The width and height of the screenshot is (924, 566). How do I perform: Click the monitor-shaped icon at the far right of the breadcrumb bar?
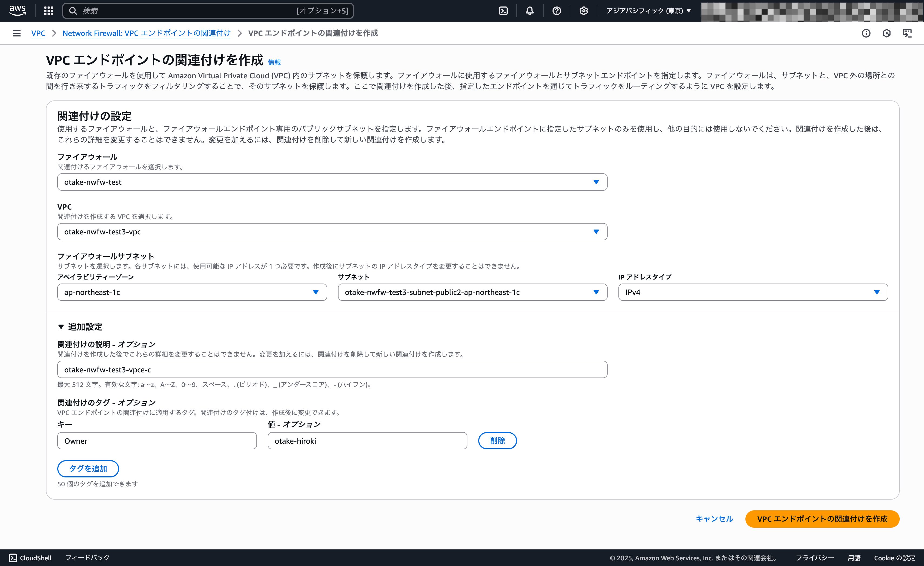[907, 33]
